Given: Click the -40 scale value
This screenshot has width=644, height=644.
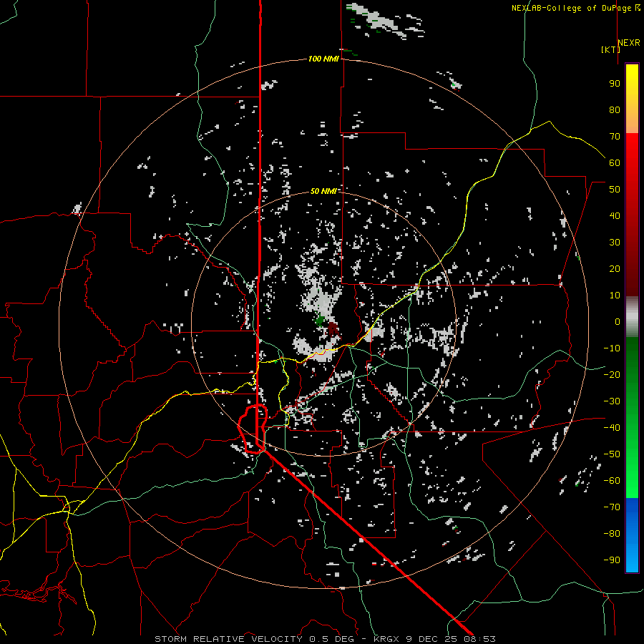Looking at the screenshot, I should tap(612, 428).
